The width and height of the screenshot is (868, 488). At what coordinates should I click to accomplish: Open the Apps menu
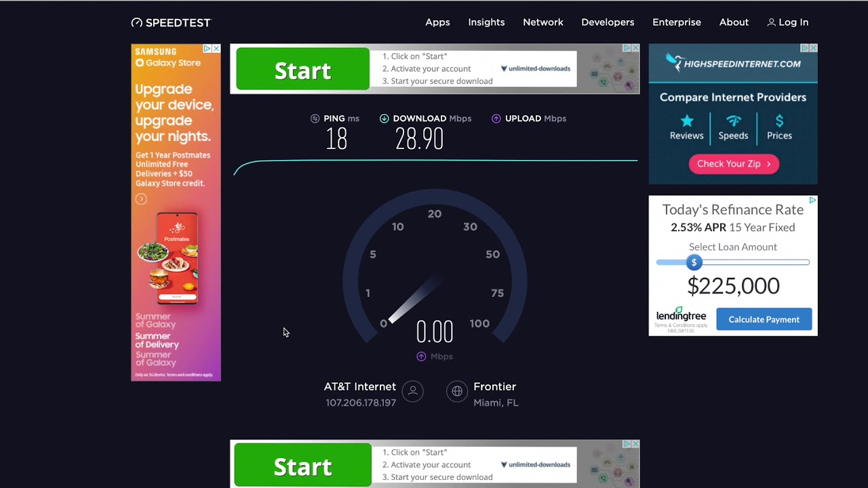click(x=437, y=22)
